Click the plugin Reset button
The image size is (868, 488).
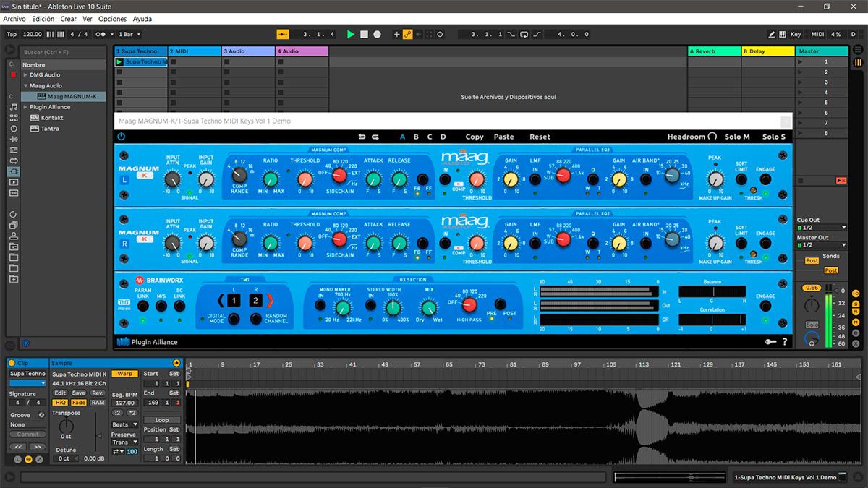[540, 137]
